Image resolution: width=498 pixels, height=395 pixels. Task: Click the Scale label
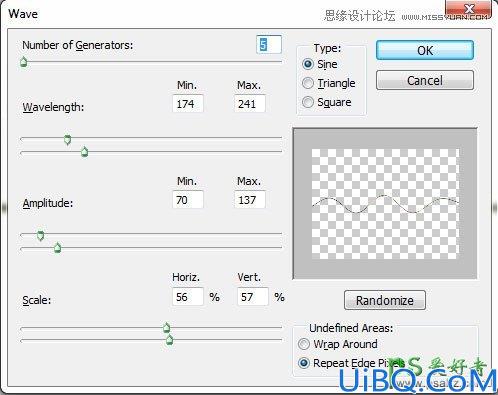[x=37, y=300]
